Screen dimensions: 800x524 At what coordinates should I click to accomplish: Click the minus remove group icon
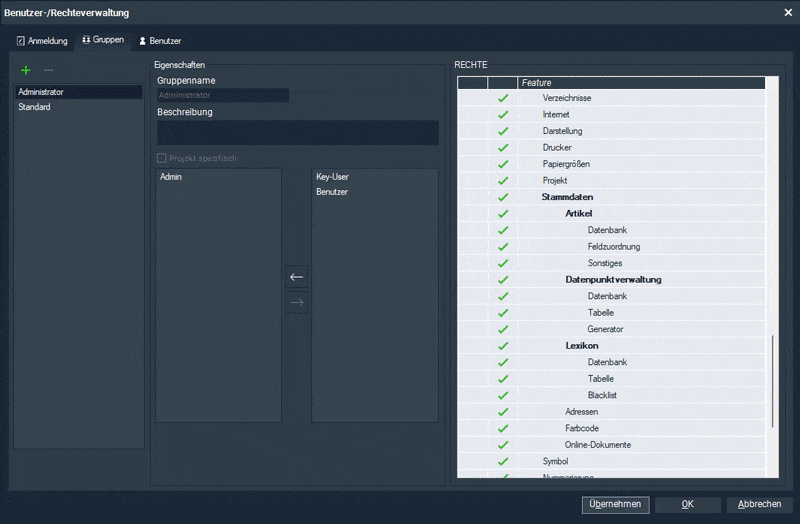pyautogui.click(x=48, y=70)
